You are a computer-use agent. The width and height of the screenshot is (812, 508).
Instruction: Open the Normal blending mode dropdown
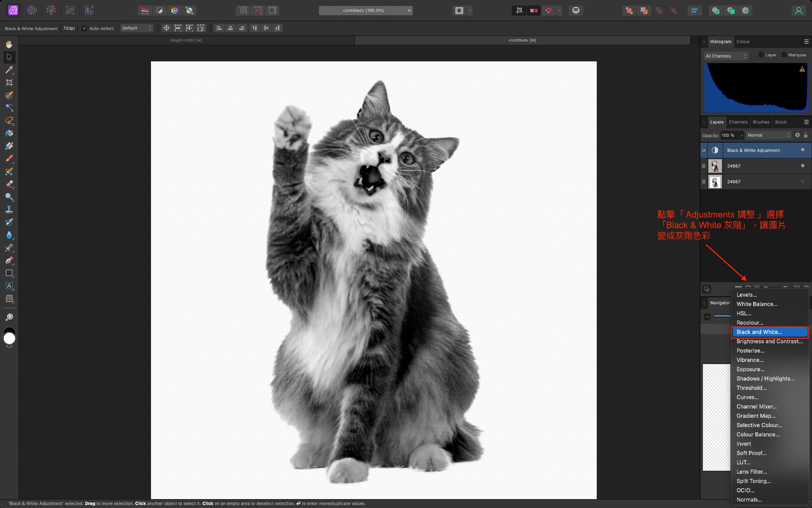tap(769, 135)
